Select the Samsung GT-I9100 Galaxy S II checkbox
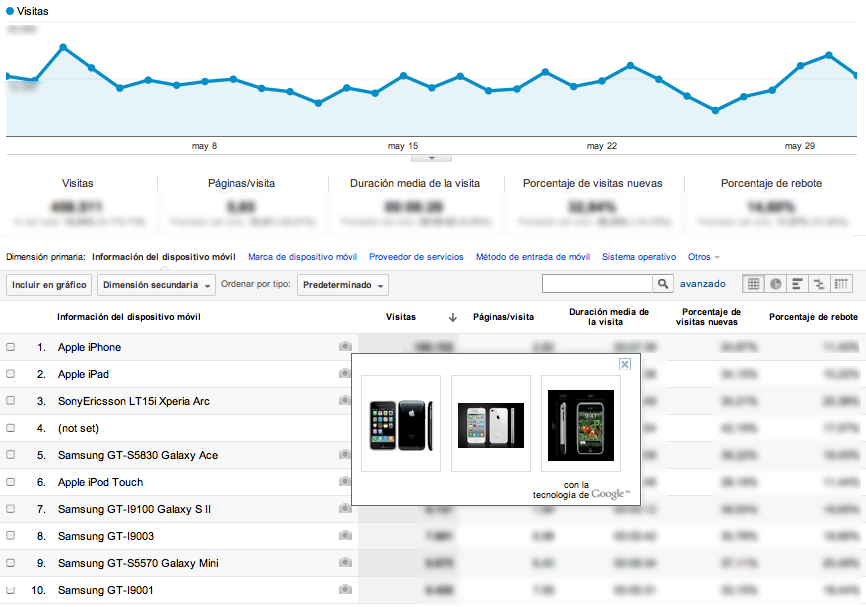Screen dimensions: 866x607 11,509
